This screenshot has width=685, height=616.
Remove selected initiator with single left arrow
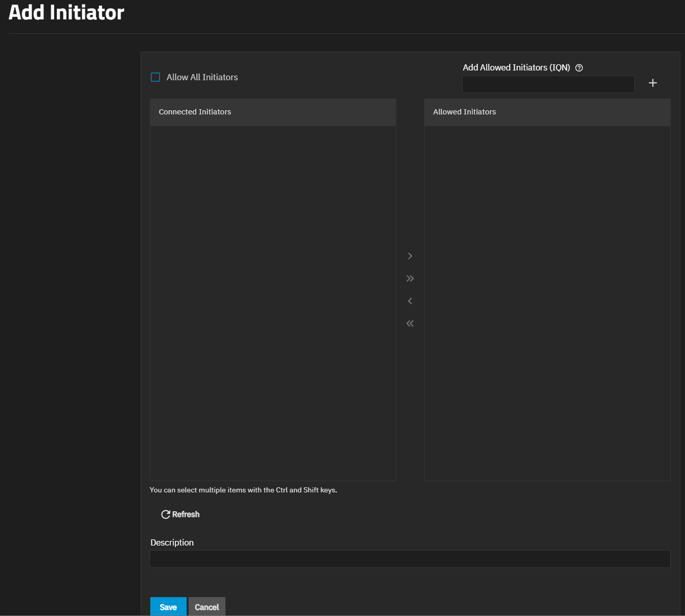pos(409,301)
